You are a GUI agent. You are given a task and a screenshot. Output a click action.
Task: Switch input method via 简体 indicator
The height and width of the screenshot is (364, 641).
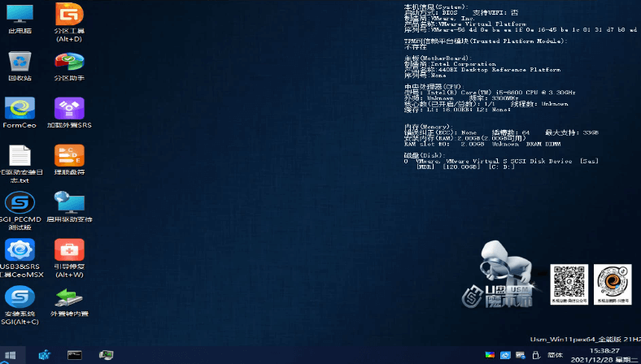(x=555, y=355)
